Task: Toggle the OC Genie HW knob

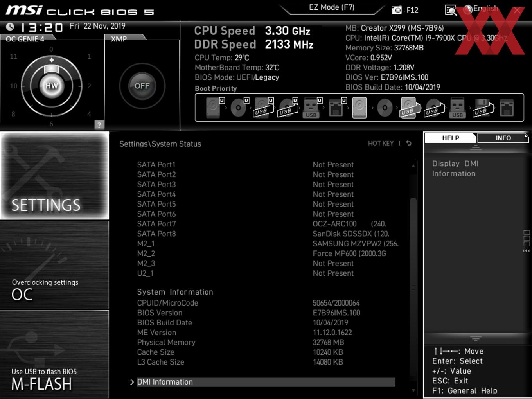Action: click(x=52, y=86)
